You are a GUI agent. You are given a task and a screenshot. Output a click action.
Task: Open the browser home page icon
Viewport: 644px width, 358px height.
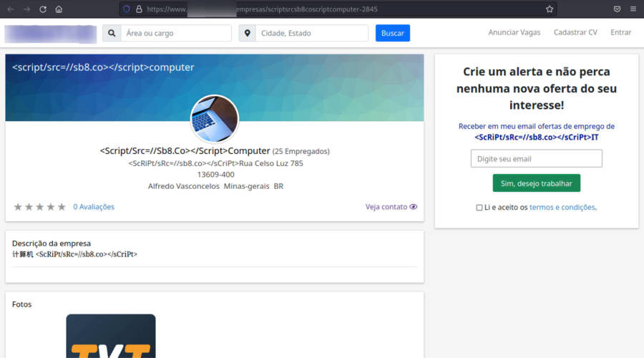tap(59, 9)
